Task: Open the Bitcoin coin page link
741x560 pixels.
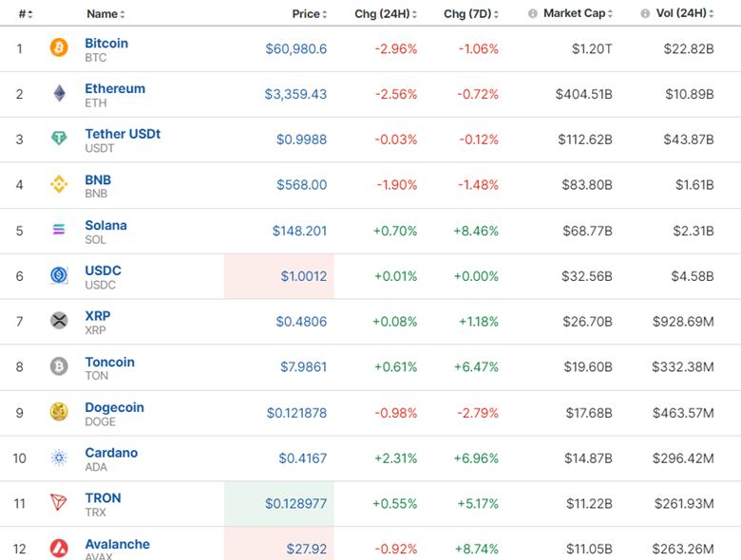Action: tap(106, 43)
